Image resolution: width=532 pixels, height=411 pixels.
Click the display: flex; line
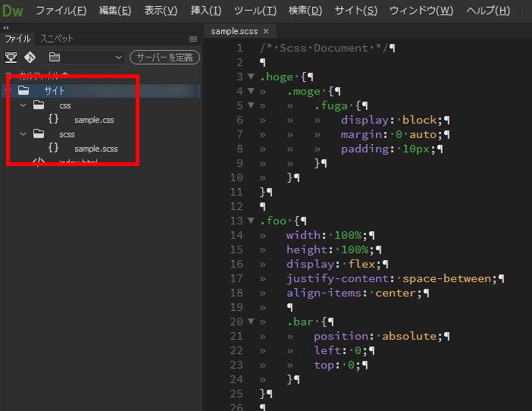(x=334, y=264)
